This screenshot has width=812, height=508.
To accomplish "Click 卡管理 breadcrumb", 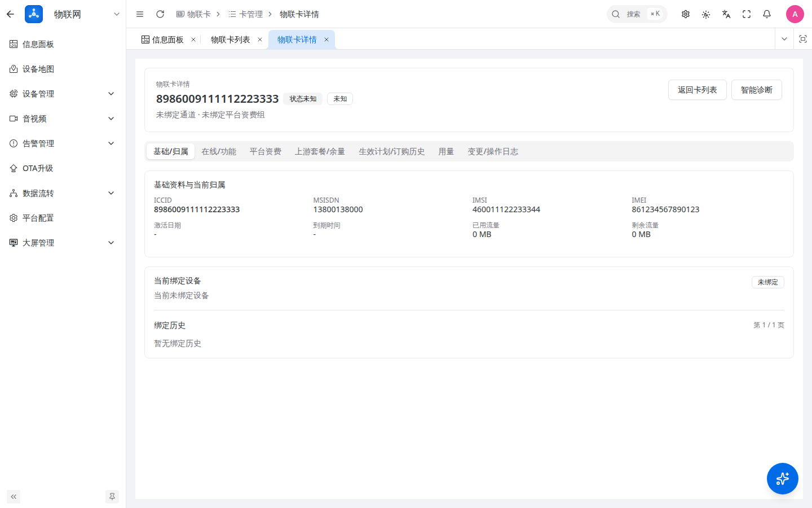I will 246,14.
